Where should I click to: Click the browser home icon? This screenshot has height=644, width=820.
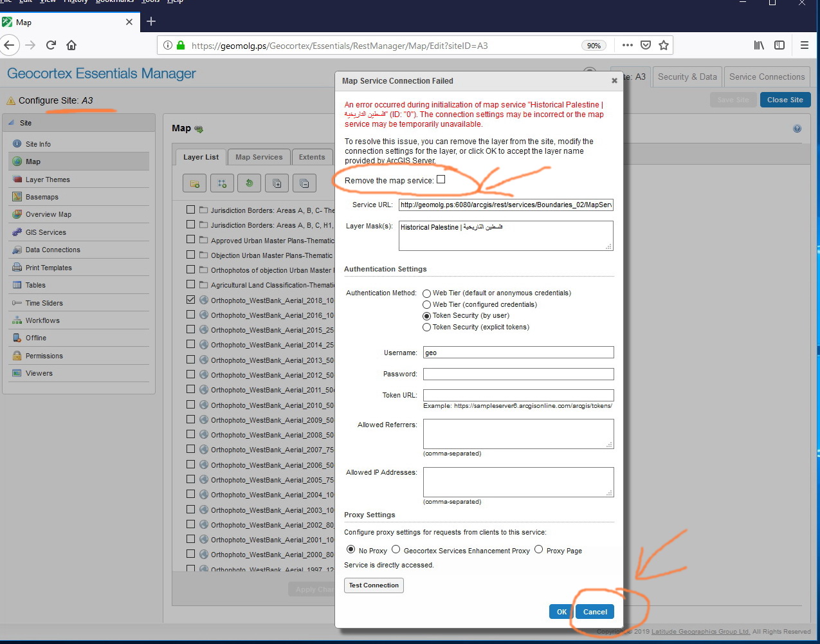click(x=71, y=45)
